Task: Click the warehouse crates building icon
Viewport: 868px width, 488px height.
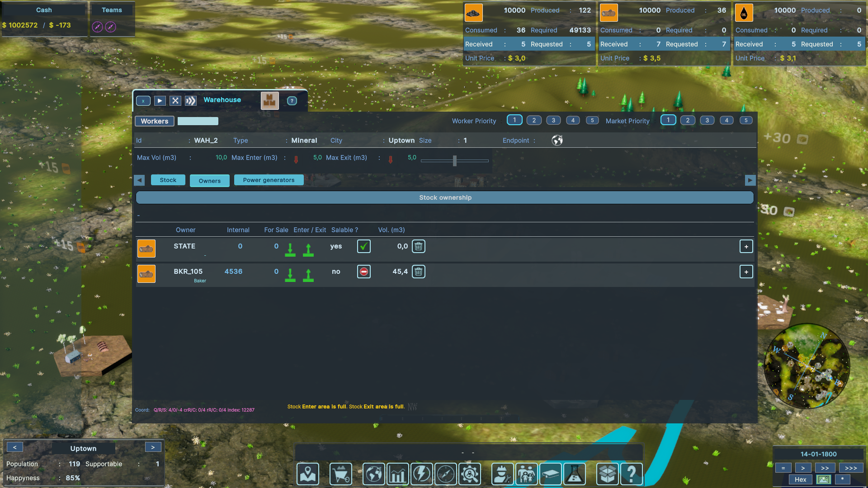Action: [270, 101]
